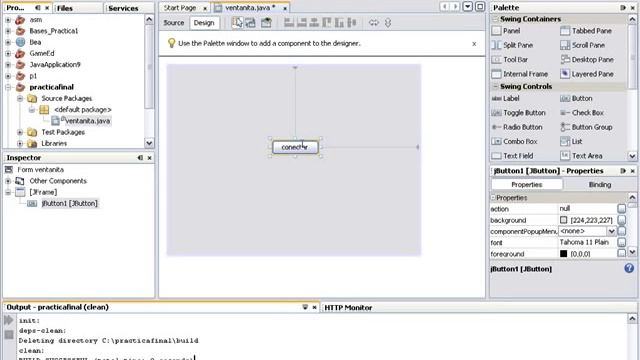Select the Libraries folder node
Viewport: 640px width, 360px height.
coord(47,143)
